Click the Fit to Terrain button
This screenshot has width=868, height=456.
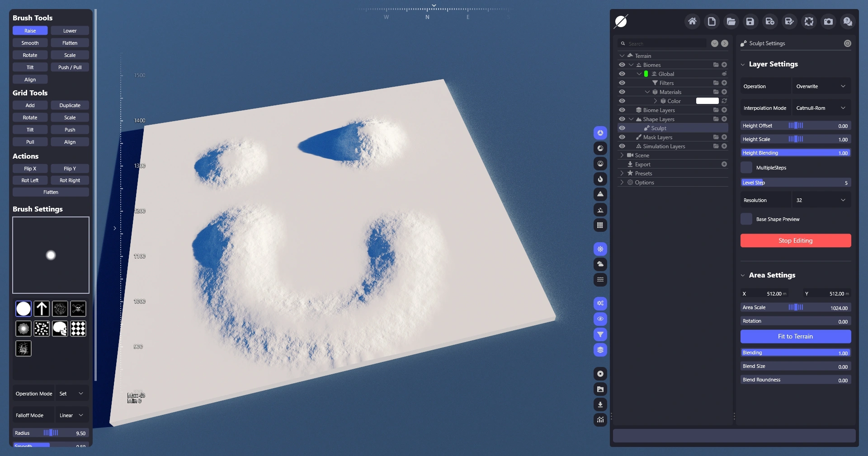796,336
